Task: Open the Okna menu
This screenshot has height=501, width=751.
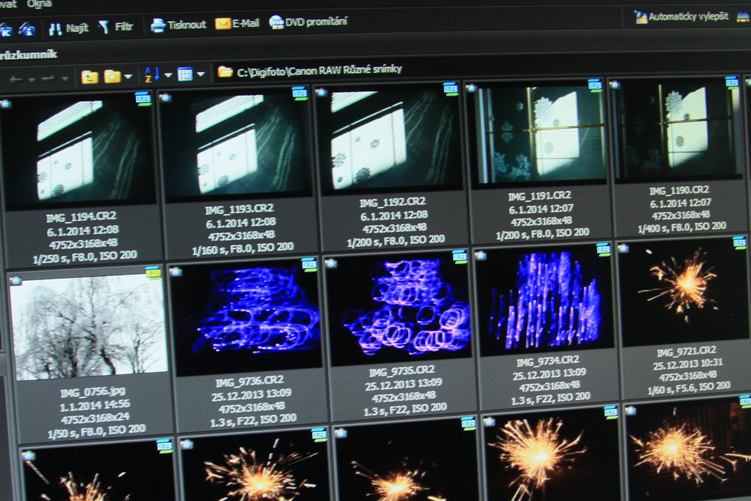Action: click(39, 4)
